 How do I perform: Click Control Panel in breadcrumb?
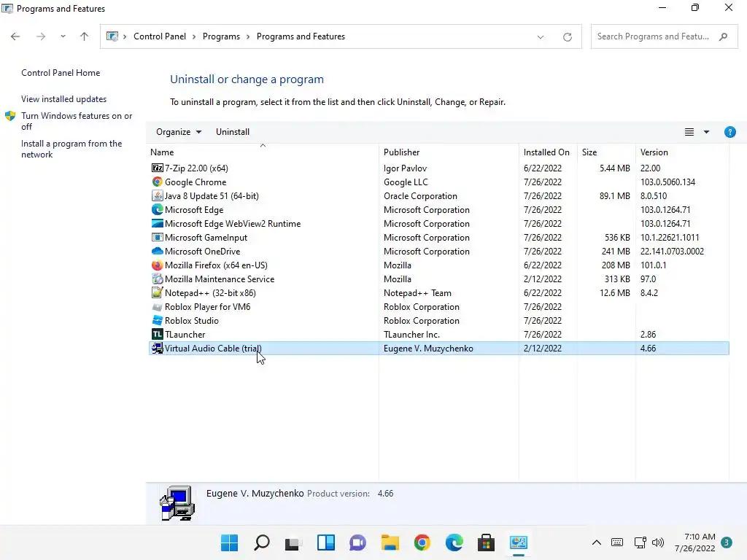[x=160, y=36]
